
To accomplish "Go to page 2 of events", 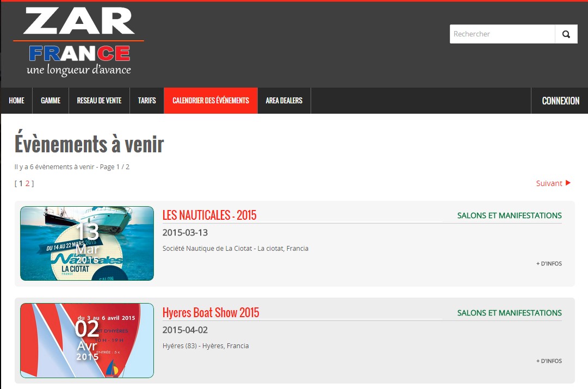I will click(27, 183).
